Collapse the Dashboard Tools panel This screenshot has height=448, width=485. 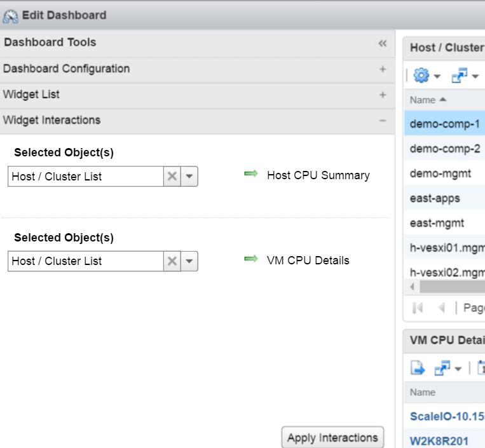(x=382, y=43)
